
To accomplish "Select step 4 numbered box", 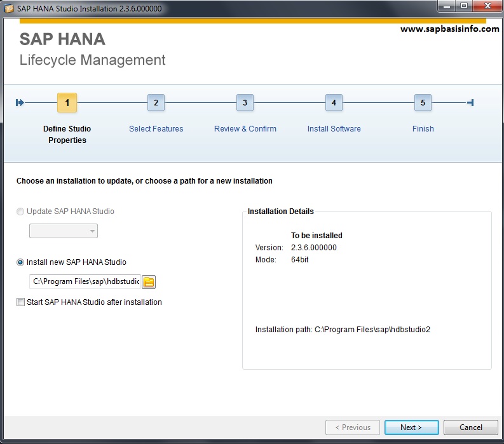I will click(334, 102).
